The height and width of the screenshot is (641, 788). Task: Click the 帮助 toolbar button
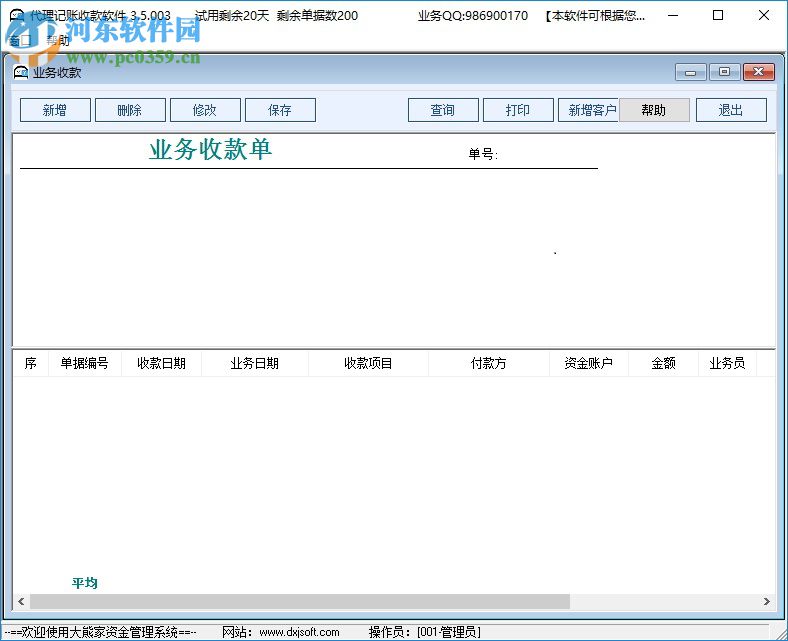coord(654,110)
